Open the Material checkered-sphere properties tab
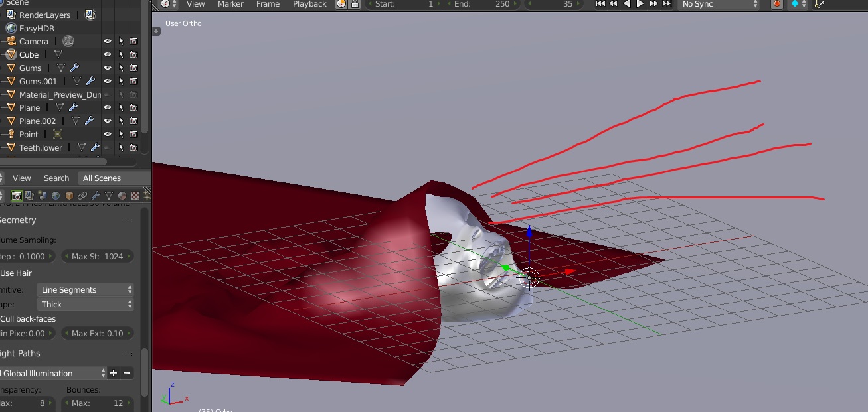868x412 pixels. click(122, 195)
